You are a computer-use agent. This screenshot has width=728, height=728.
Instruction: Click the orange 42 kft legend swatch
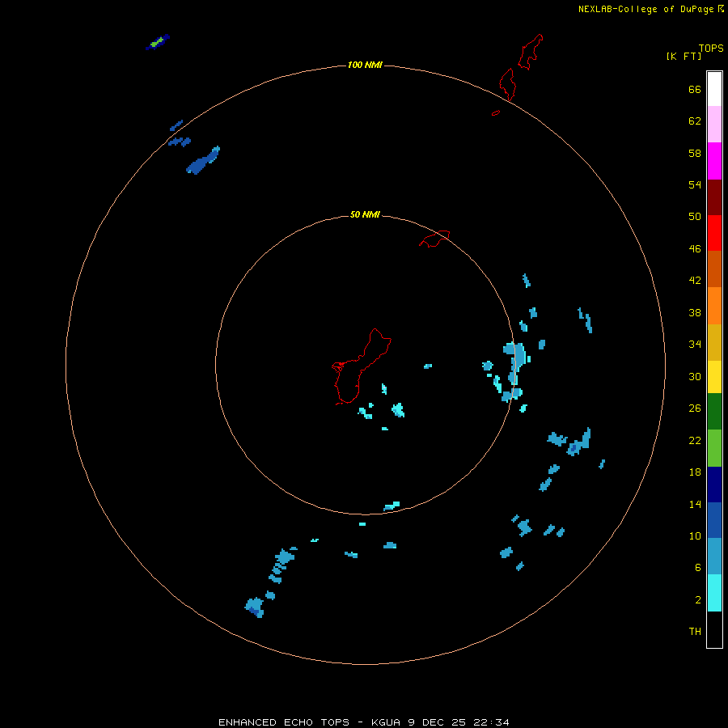coord(714,306)
